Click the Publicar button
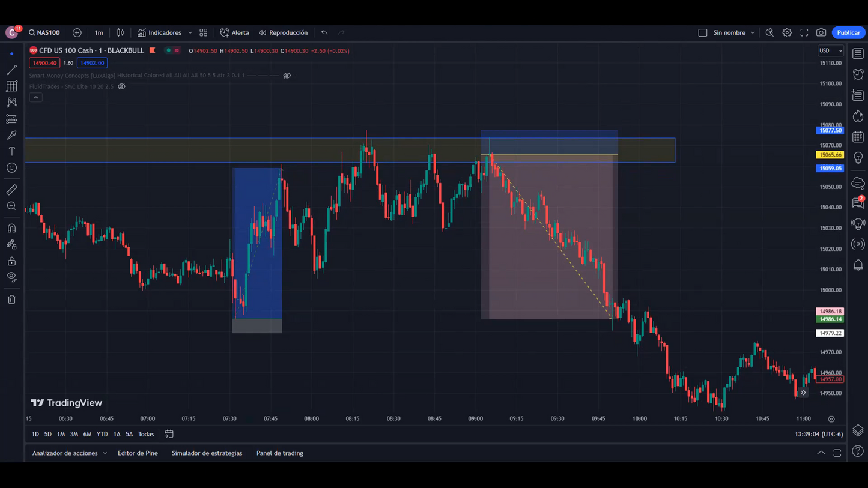 (848, 33)
